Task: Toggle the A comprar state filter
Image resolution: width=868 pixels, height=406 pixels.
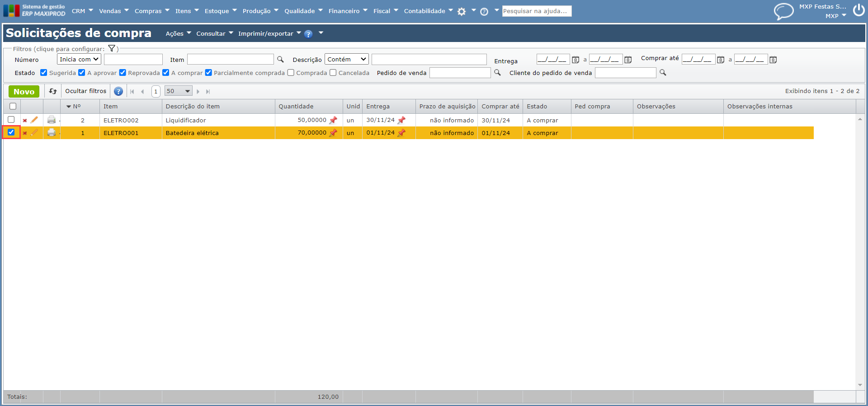Action: click(165, 72)
